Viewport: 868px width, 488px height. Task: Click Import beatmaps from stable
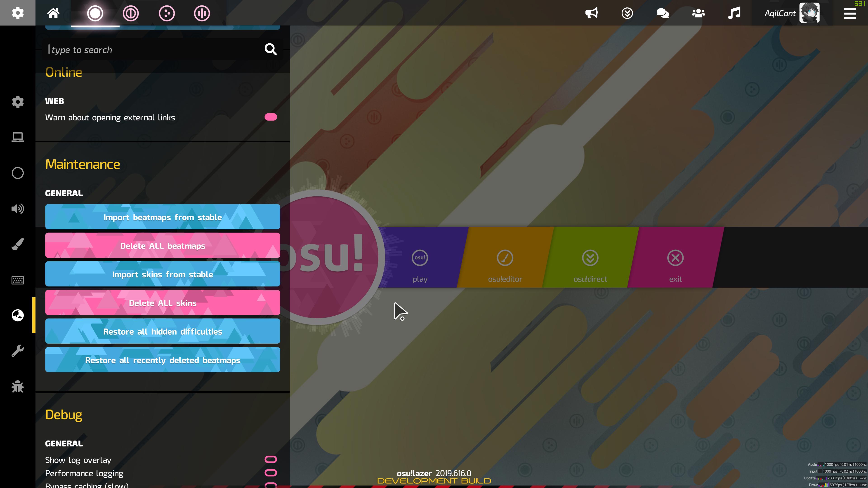[163, 217]
